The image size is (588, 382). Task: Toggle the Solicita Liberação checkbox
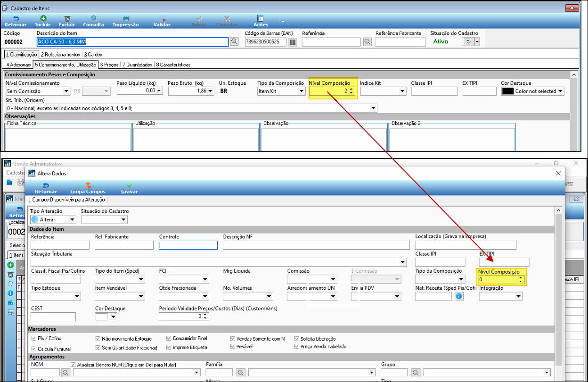click(x=297, y=339)
